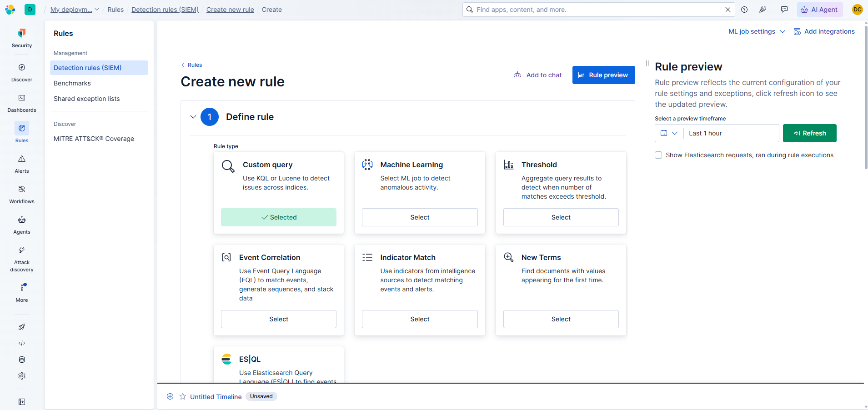868x410 pixels.
Task: Click the D space selector avatar
Action: [30, 10]
